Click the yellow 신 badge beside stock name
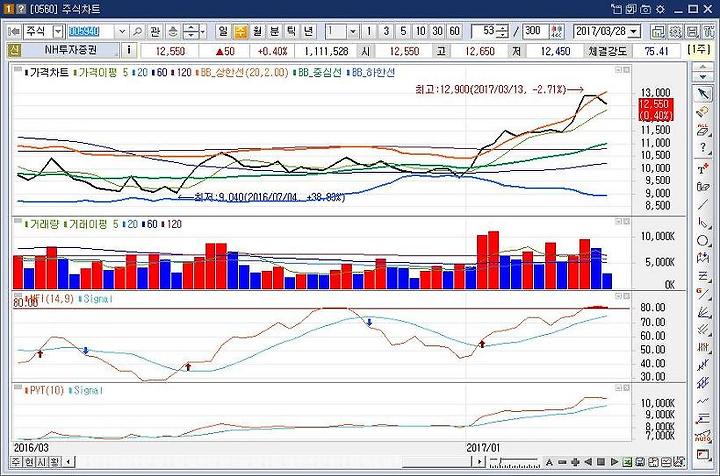 (14, 50)
